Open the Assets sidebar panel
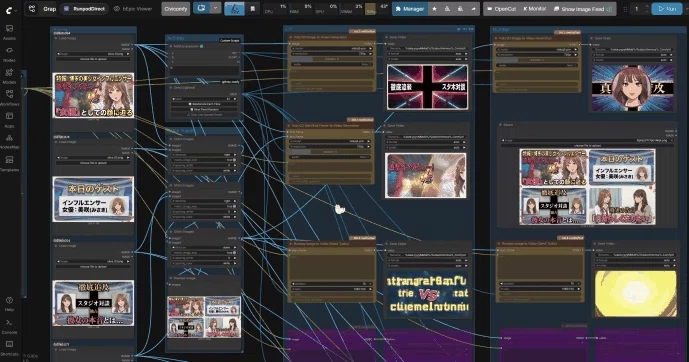This screenshot has width=689, height=362. pyautogui.click(x=9, y=32)
